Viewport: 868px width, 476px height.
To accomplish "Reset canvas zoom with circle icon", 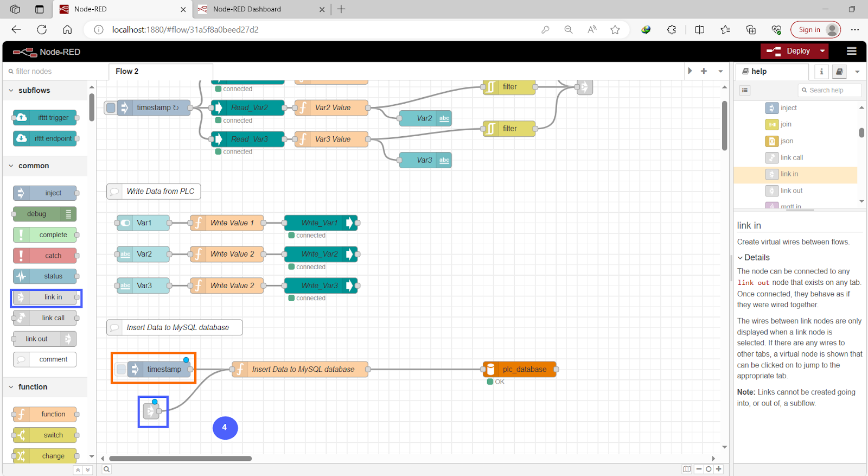I will [709, 469].
